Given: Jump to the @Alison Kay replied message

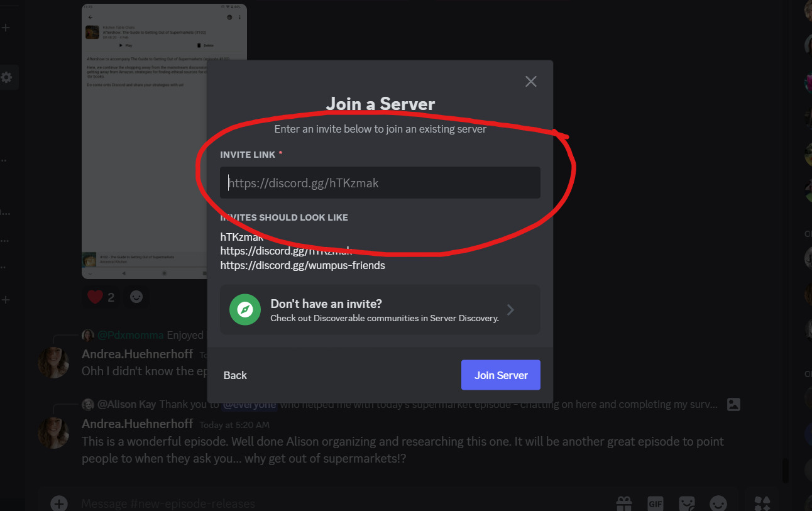Looking at the screenshot, I should click(x=407, y=405).
